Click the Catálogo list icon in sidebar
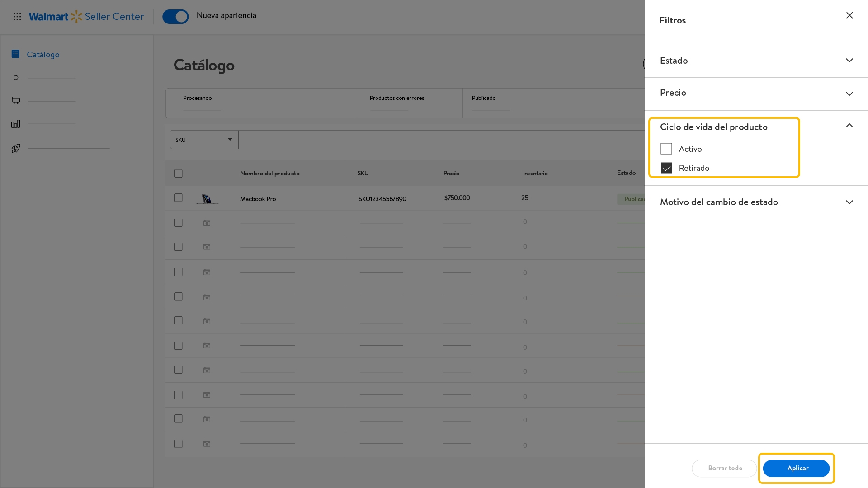This screenshot has height=488, width=868. click(15, 54)
